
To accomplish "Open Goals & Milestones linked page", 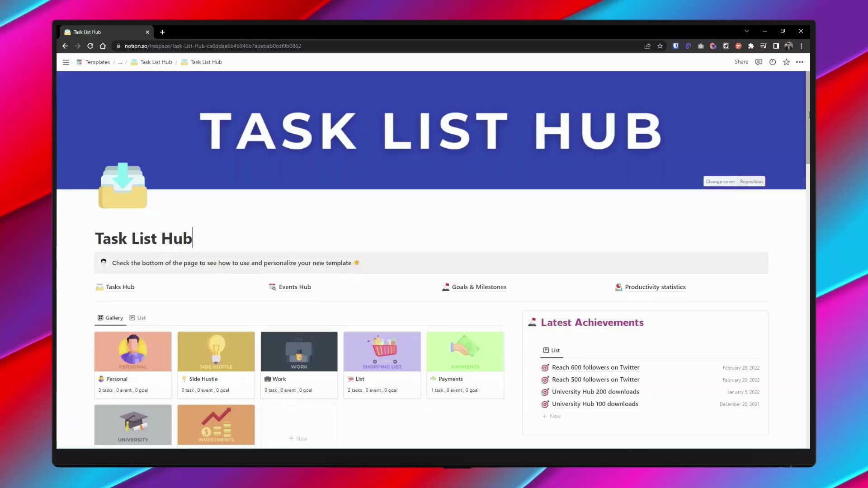I will click(479, 287).
